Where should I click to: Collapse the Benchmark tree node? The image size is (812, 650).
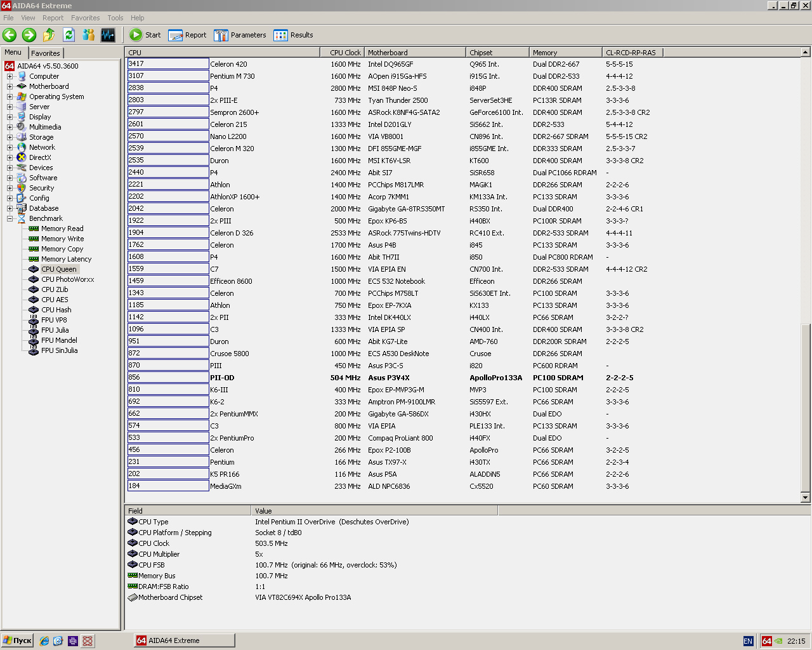[10, 218]
